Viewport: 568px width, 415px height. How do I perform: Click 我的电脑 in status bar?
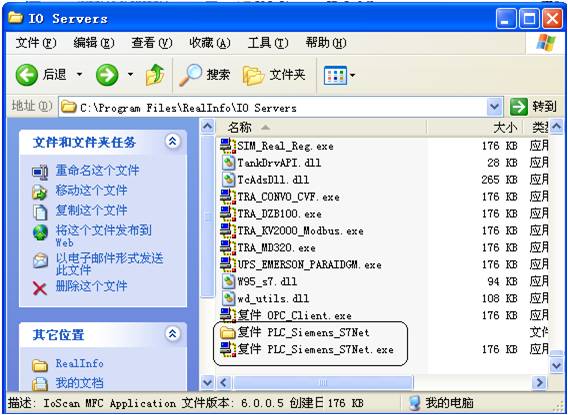pos(441,402)
